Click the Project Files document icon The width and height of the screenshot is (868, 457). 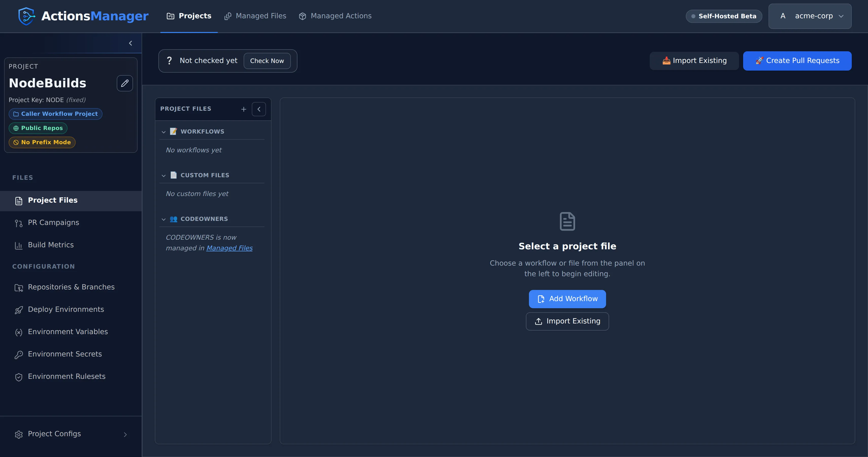(x=19, y=201)
